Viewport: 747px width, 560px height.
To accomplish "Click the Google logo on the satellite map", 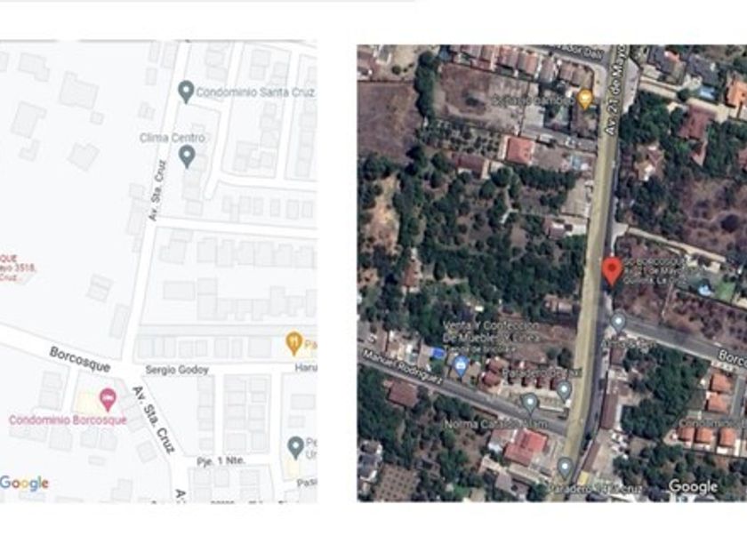I will point(693,487).
